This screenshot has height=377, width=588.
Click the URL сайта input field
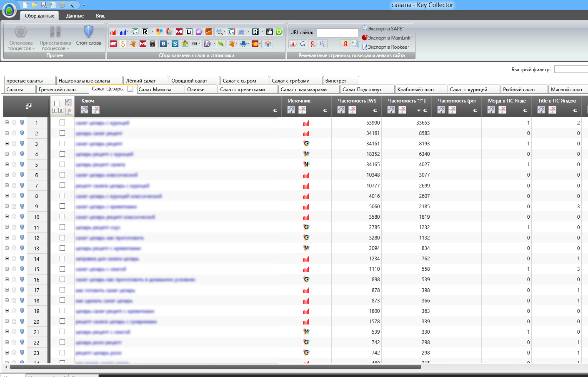tap(337, 32)
